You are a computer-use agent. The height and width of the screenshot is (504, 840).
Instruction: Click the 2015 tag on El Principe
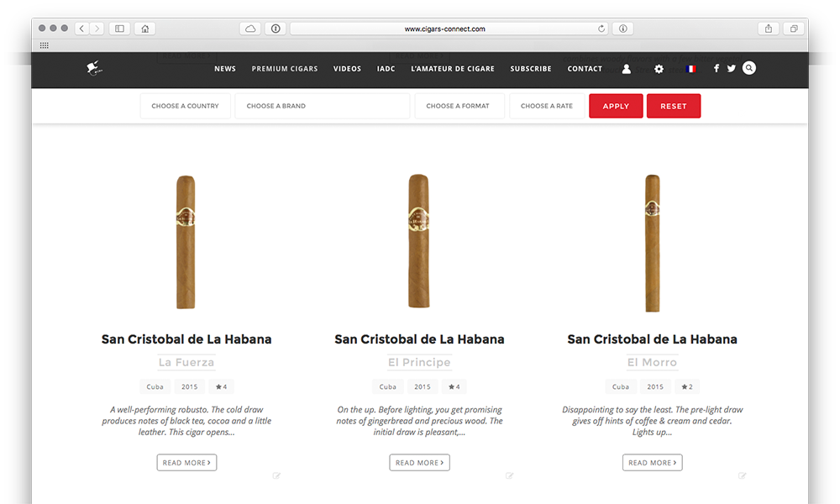click(423, 386)
